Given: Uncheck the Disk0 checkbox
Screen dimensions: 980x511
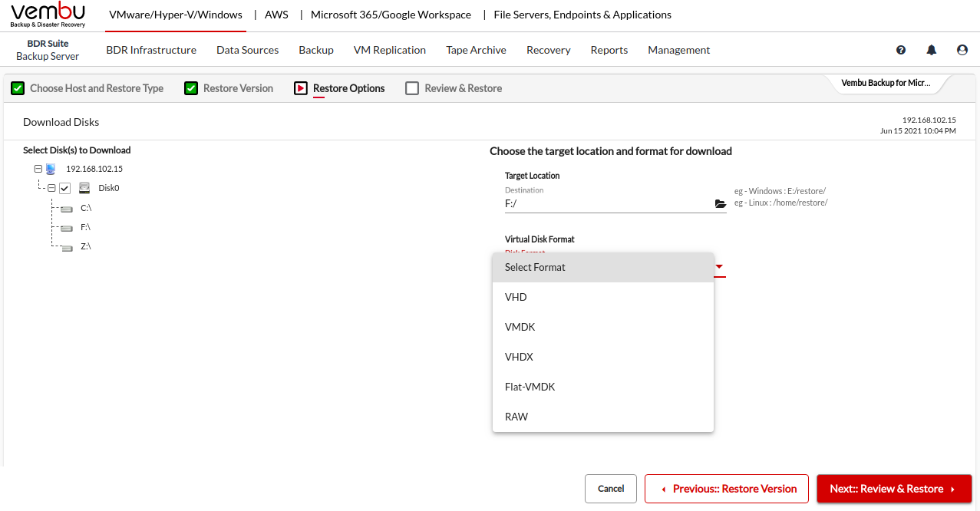Looking at the screenshot, I should coord(65,188).
